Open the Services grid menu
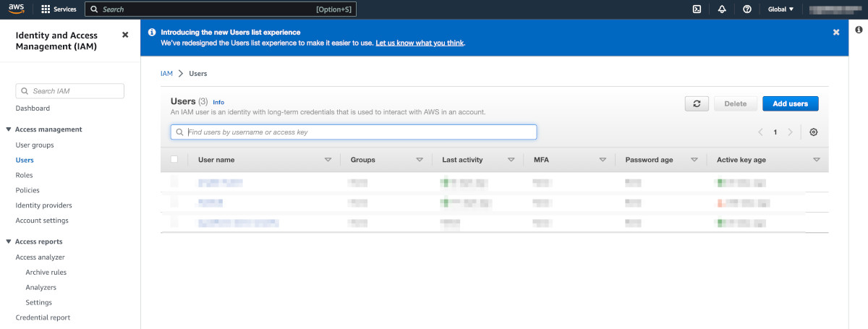This screenshot has height=329, width=868. pyautogui.click(x=59, y=9)
